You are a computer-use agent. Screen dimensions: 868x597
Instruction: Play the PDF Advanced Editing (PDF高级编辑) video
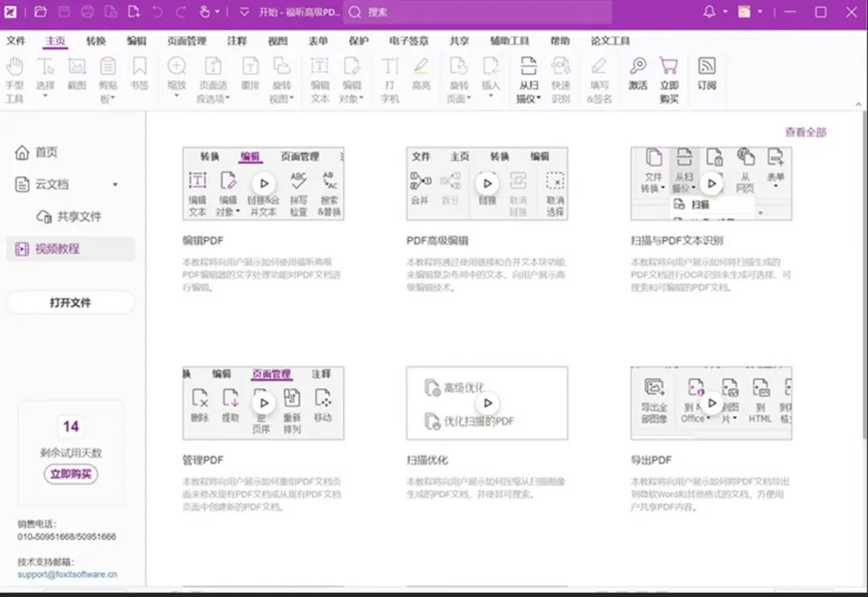[487, 183]
